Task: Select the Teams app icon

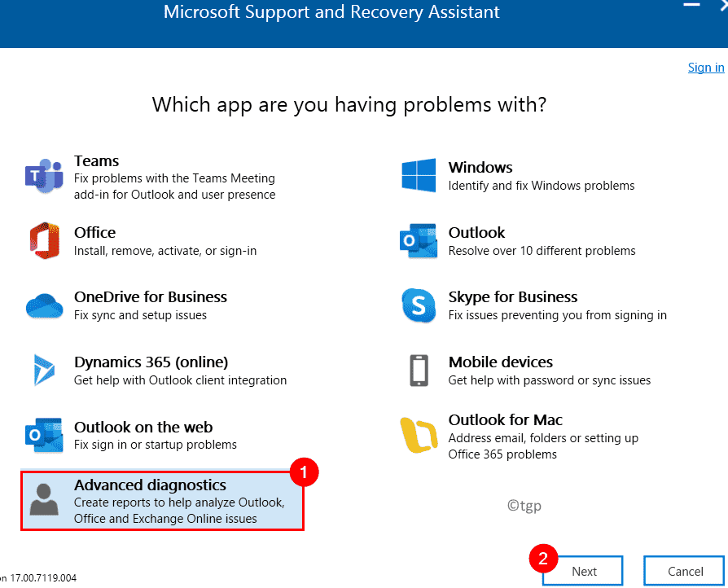Action: click(x=44, y=176)
